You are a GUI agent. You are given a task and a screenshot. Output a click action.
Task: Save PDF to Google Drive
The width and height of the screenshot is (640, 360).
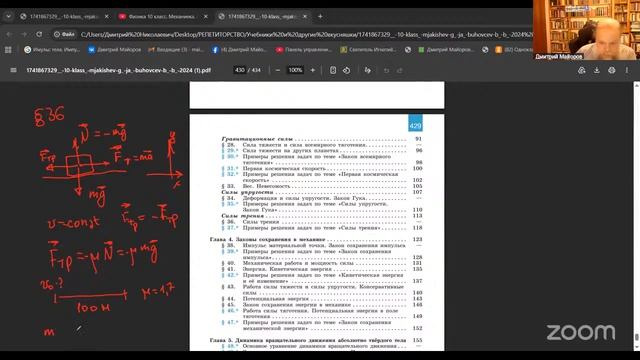[582, 70]
